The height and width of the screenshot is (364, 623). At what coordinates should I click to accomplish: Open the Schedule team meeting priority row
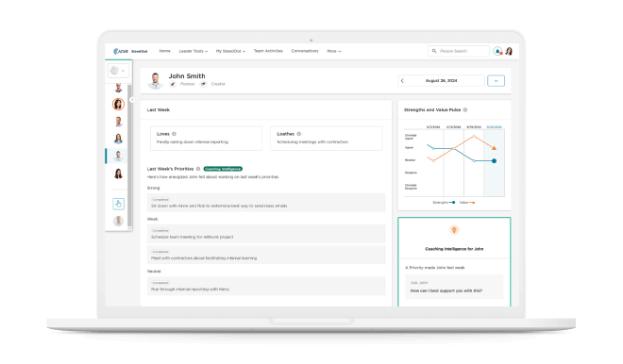(266, 234)
